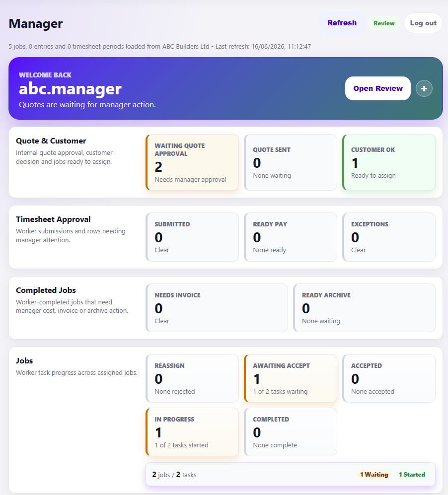The image size is (448, 495).
Task: Open the Submitted timesheets card
Action: [192, 237]
